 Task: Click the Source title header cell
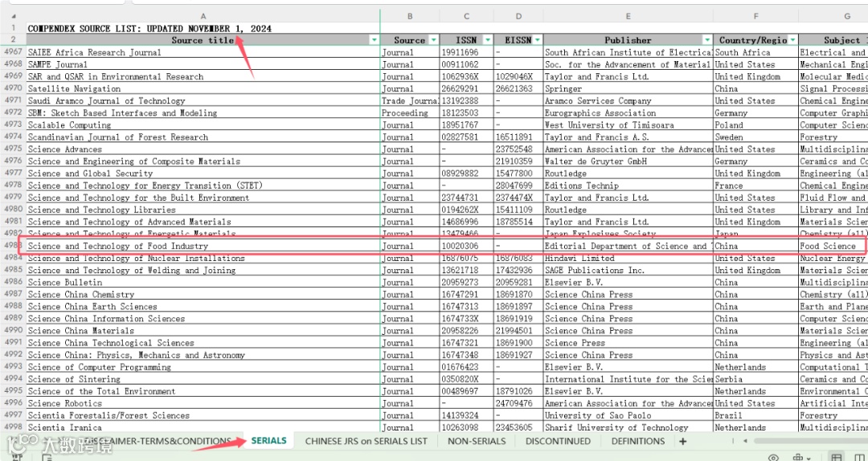click(x=203, y=40)
